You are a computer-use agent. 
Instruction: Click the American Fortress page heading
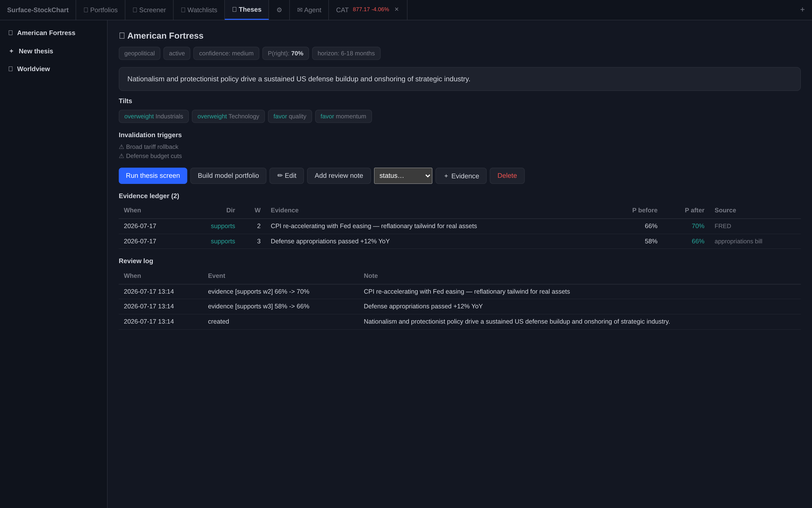[161, 36]
